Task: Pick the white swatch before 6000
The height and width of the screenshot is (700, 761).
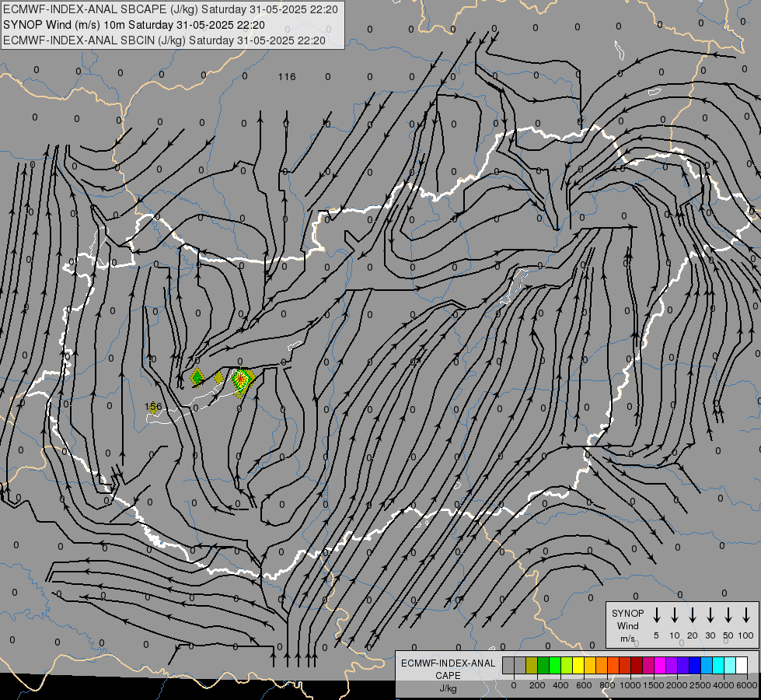Action: click(x=742, y=665)
